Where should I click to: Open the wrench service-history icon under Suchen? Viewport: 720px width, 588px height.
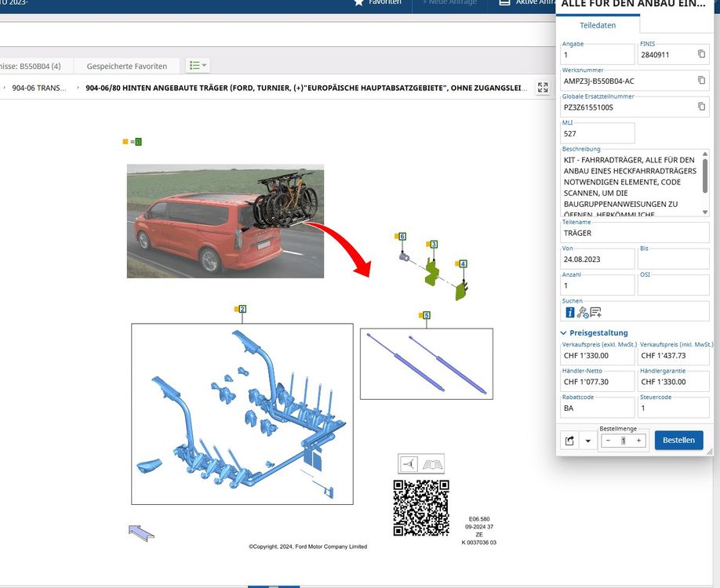point(583,313)
